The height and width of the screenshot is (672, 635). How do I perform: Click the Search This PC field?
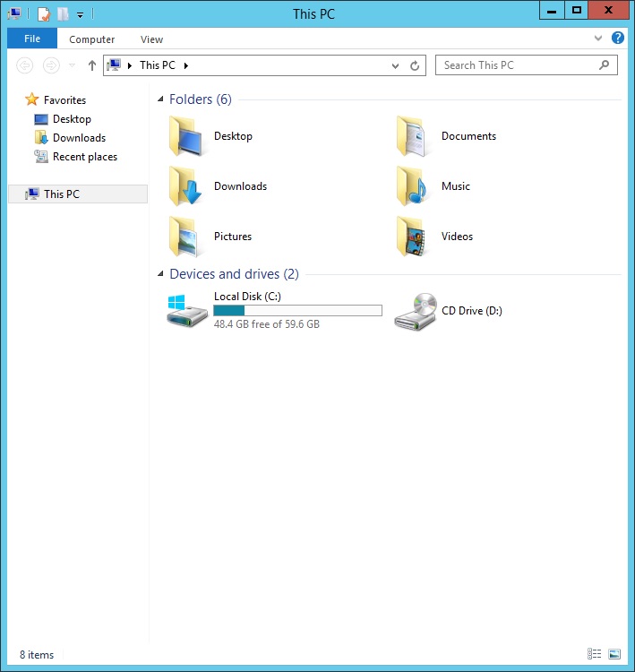(x=518, y=65)
